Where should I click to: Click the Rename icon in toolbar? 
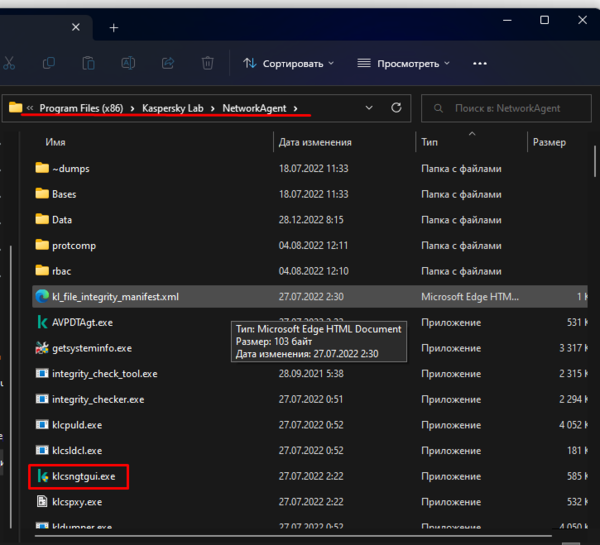click(x=128, y=63)
